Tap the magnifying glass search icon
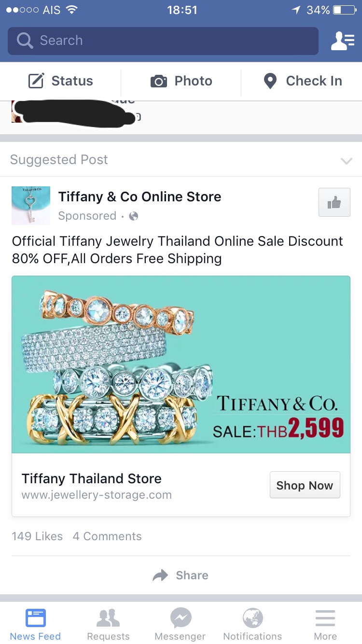This screenshot has width=362, height=644. 24,41
